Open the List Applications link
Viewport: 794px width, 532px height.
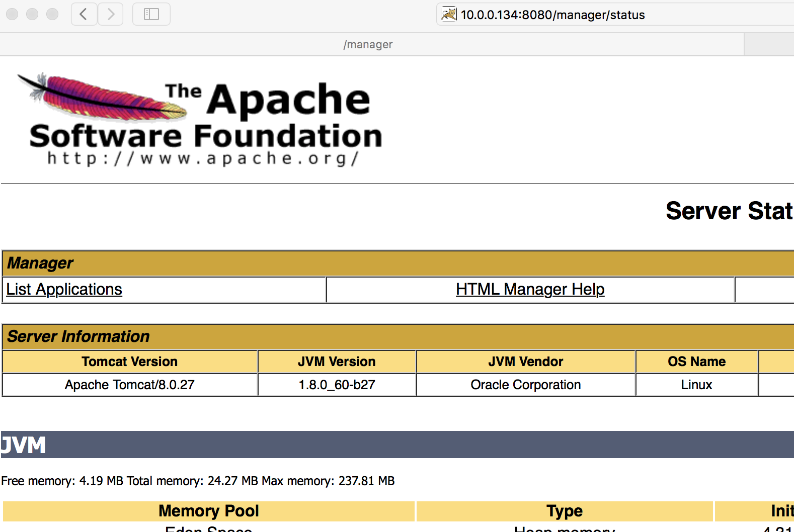(x=64, y=289)
